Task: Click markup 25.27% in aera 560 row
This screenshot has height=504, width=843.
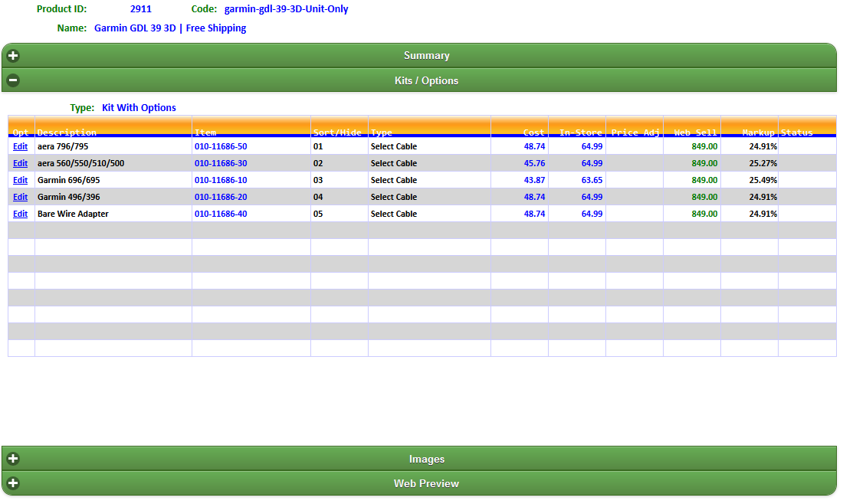Action: point(763,163)
